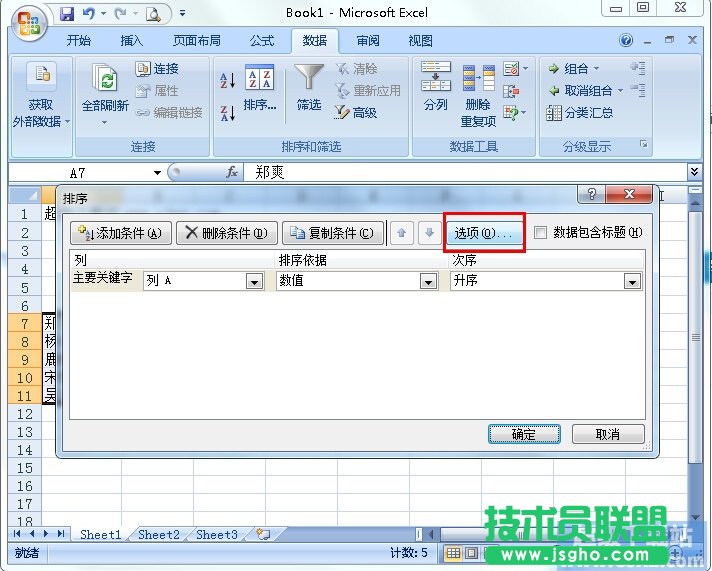
Task: Click the 选项 options button
Action: tap(484, 233)
